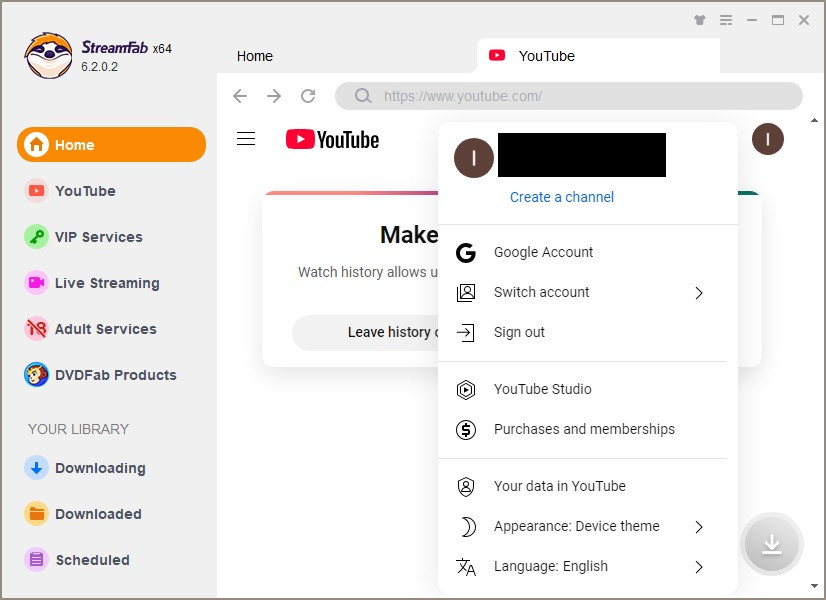Click the Language translate icon
Viewport: 826px width, 600px height.
(x=466, y=567)
